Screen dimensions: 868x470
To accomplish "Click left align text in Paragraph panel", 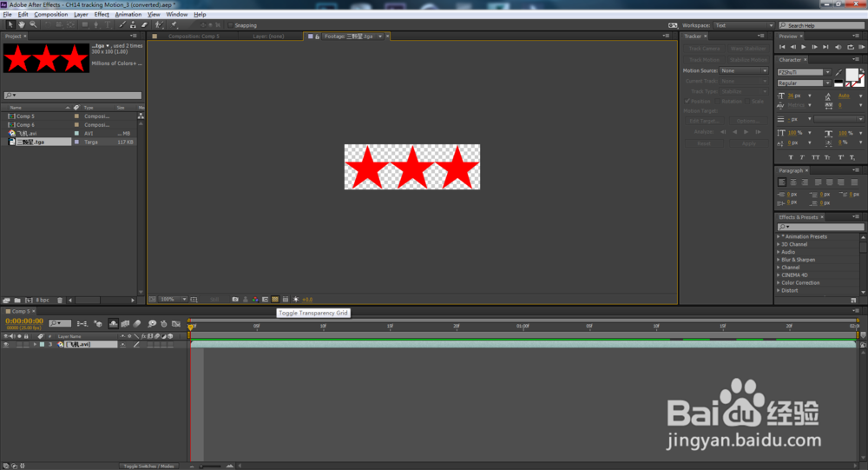I will point(782,182).
